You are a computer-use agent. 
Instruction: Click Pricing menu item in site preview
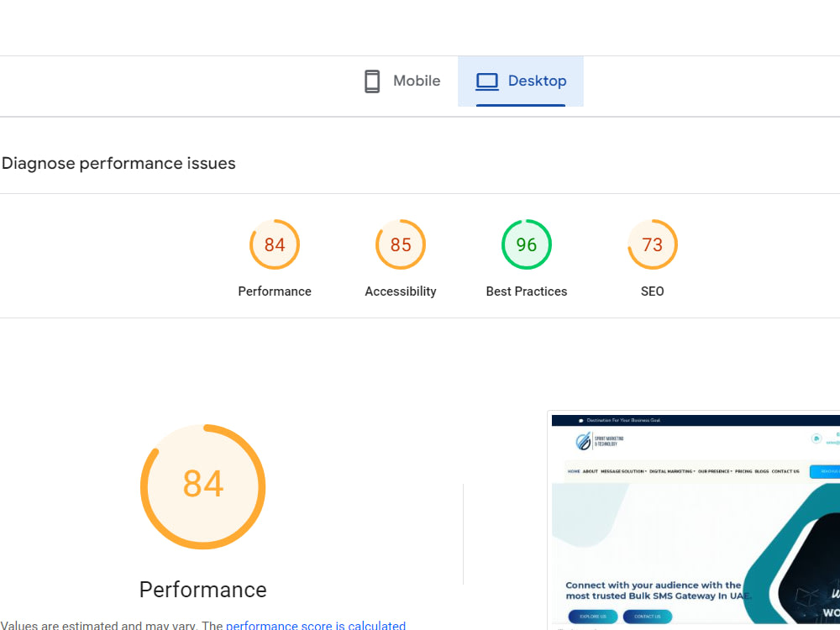pyautogui.click(x=743, y=471)
